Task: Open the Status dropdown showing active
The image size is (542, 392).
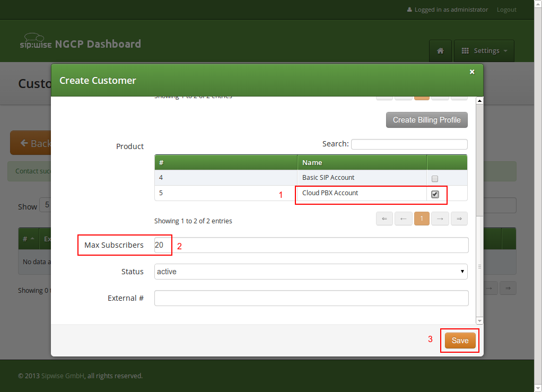Action: coord(311,272)
